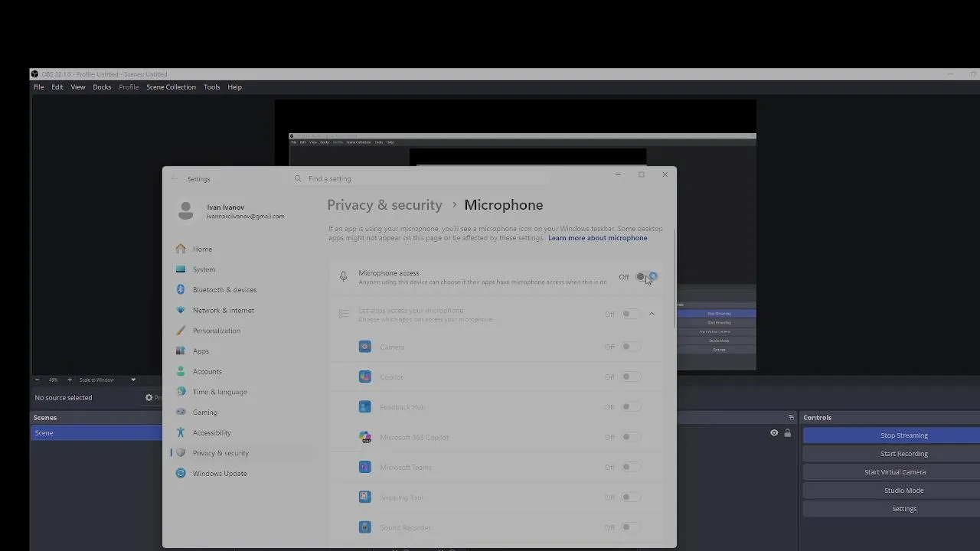This screenshot has width=980, height=551.
Task: Toggle microphone access for Camera
Action: pyautogui.click(x=631, y=347)
